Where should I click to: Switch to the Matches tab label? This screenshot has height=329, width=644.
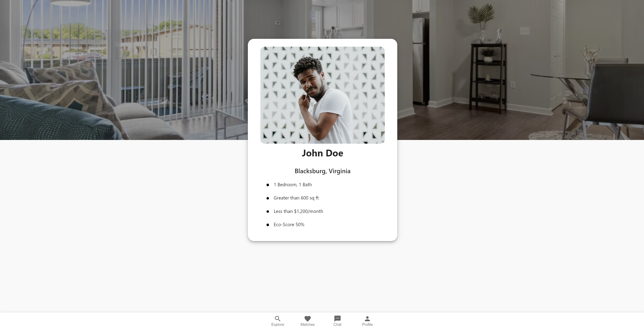(307, 325)
